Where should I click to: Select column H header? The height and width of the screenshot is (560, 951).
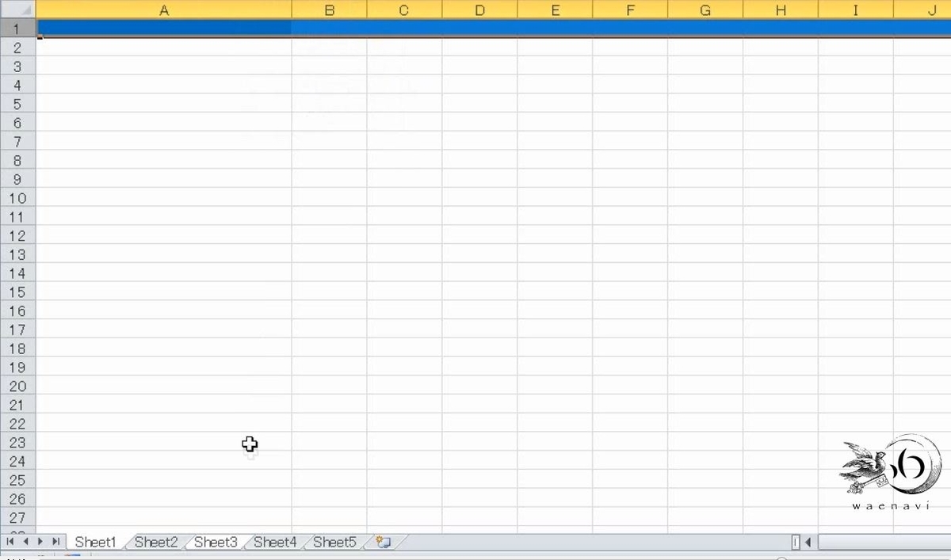pyautogui.click(x=781, y=10)
